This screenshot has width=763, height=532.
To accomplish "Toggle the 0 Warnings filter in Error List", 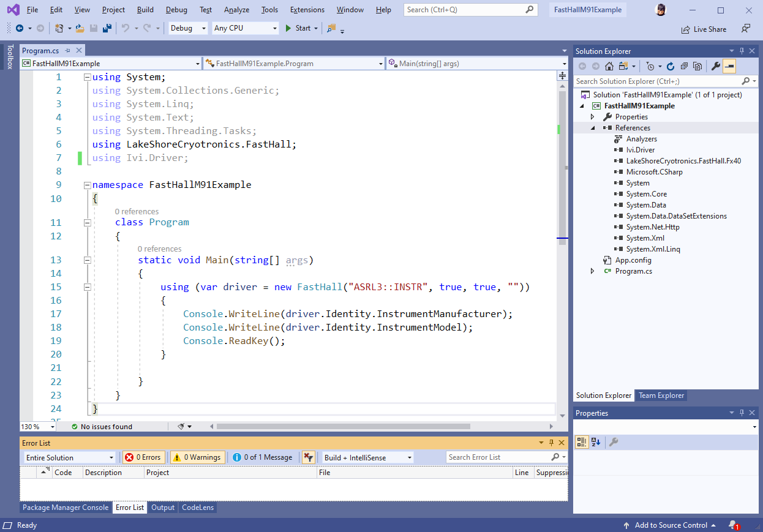I will pyautogui.click(x=197, y=457).
